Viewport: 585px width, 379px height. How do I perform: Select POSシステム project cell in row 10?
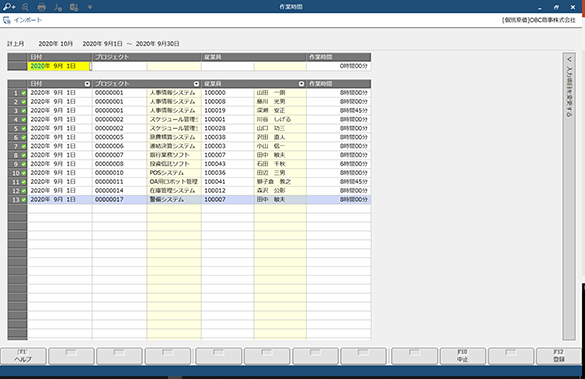pyautogui.click(x=174, y=173)
